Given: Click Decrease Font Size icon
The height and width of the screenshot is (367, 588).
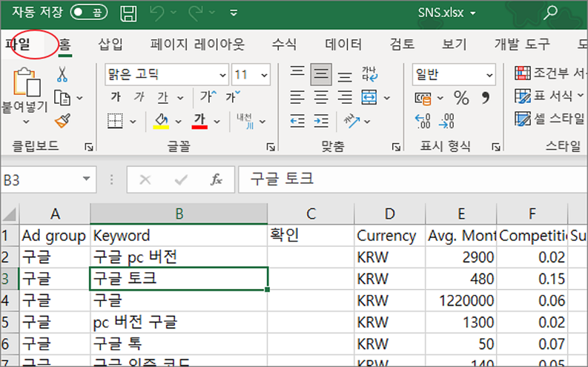Looking at the screenshot, I should pos(232,97).
